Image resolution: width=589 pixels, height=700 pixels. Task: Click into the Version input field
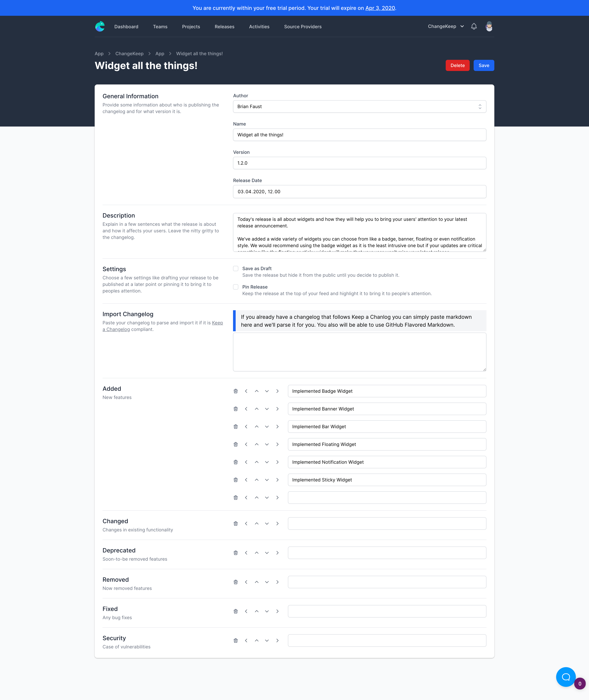[x=359, y=163]
